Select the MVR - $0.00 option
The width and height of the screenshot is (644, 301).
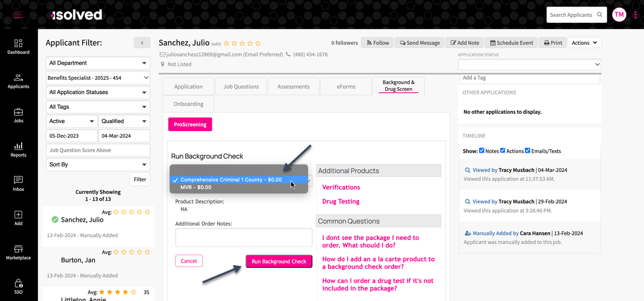(x=196, y=188)
